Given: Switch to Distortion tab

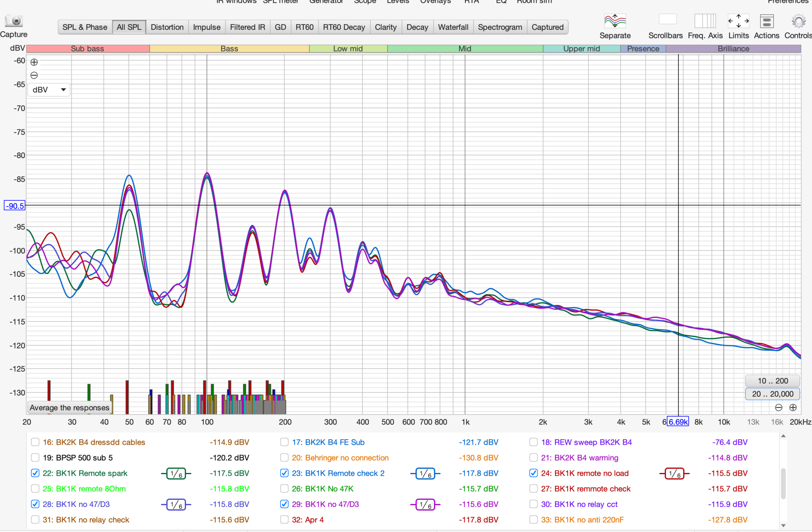Looking at the screenshot, I should pos(167,27).
